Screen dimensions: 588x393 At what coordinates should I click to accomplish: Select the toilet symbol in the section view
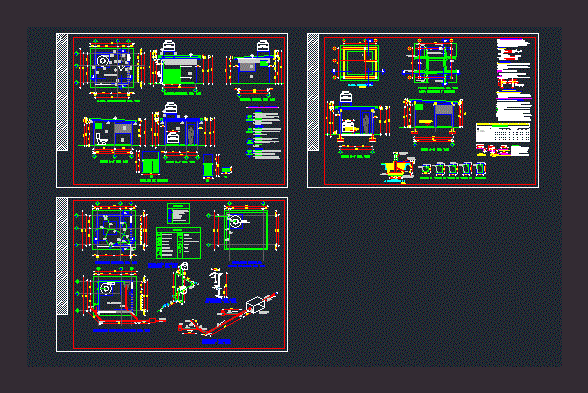[x=101, y=139]
